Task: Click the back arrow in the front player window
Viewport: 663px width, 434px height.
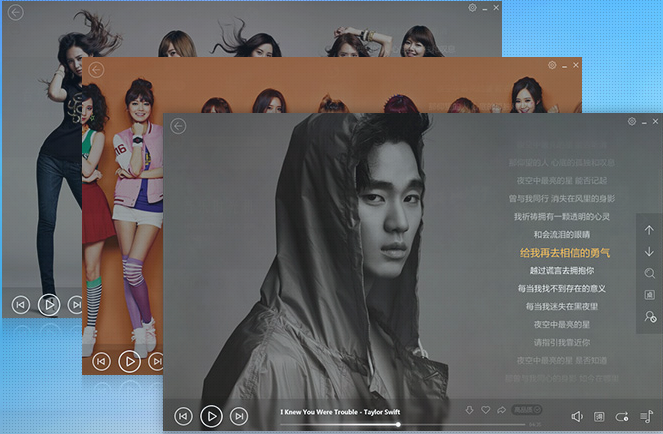Action: pos(178,126)
